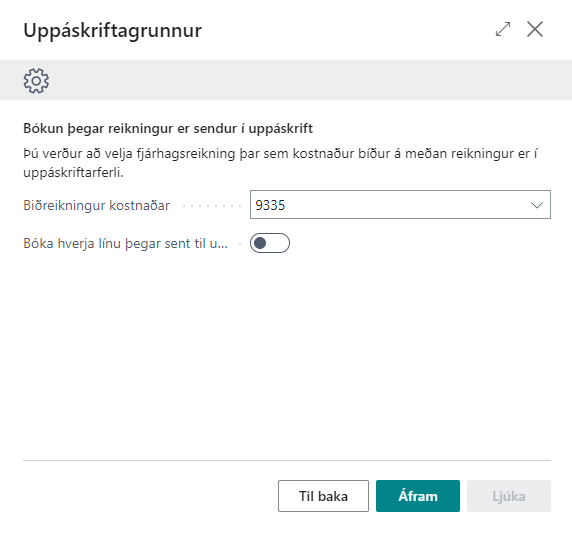This screenshot has height=534, width=572.
Task: Click the empty gray toolbar strip
Action: 310,80
